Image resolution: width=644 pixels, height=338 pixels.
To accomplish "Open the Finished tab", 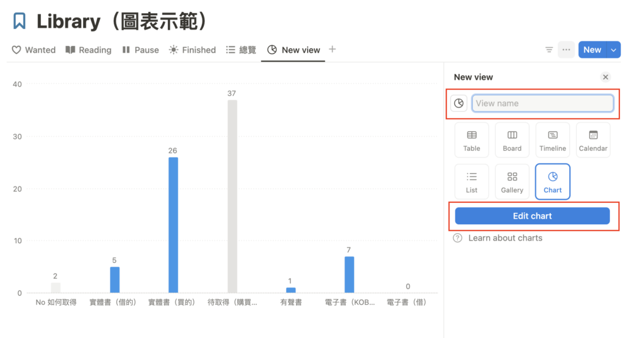I will 192,50.
